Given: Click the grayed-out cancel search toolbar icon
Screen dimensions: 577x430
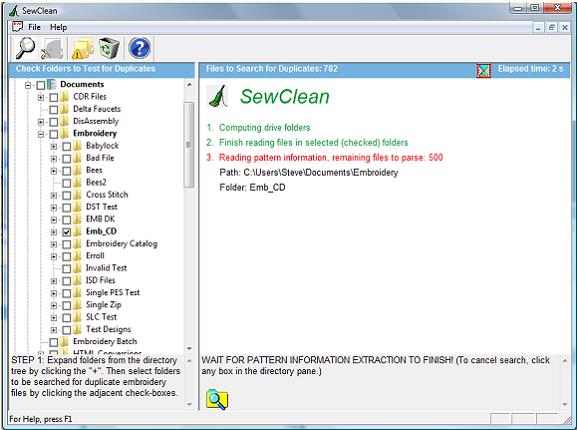Looking at the screenshot, I should tap(52, 48).
